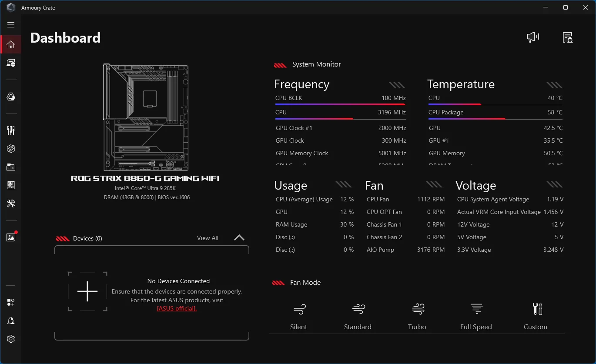Select the Turbo fan mode

coord(417,317)
